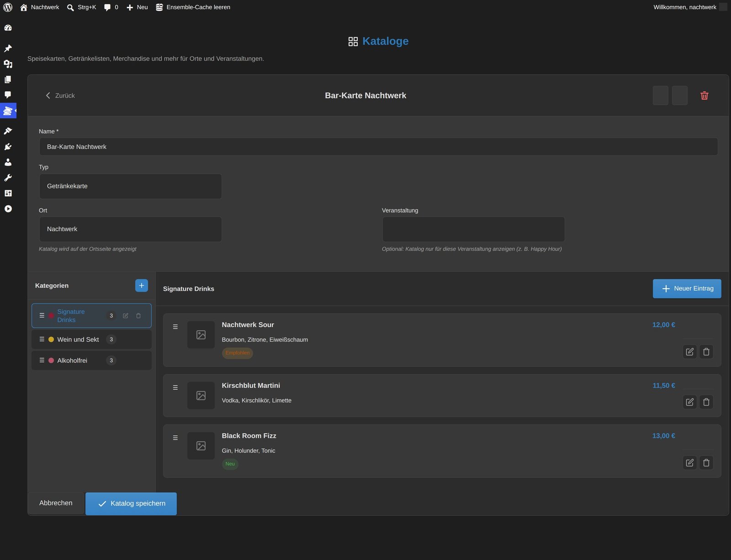Open the Plugins plug icon in sidebar
731x560 pixels.
[x=8, y=147]
